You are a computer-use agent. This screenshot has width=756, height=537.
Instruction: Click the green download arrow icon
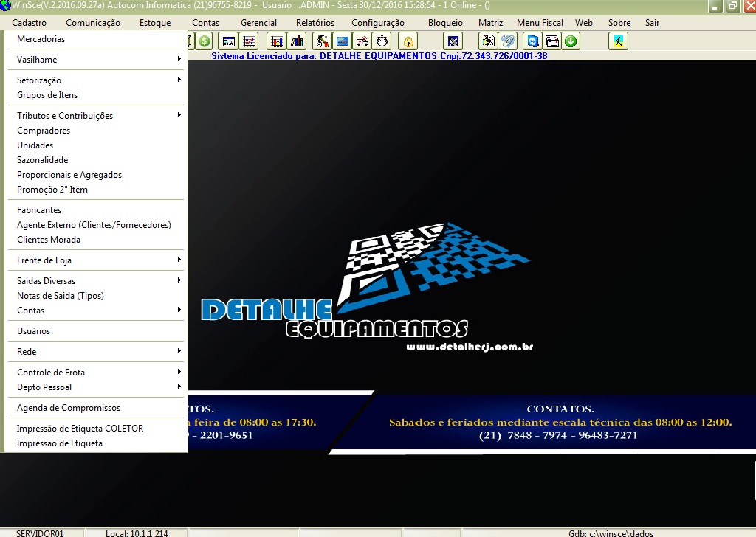(x=571, y=41)
